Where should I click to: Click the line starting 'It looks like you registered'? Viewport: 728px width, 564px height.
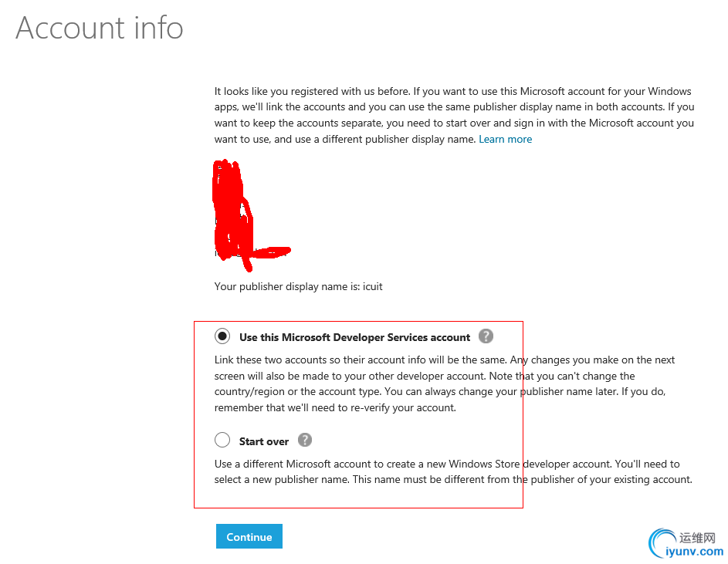[452, 91]
